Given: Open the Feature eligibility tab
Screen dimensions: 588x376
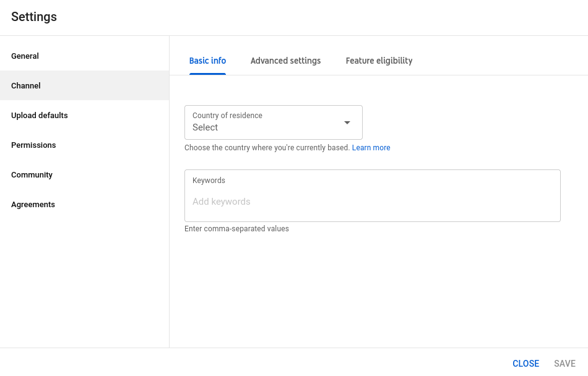Looking at the screenshot, I should [379, 61].
